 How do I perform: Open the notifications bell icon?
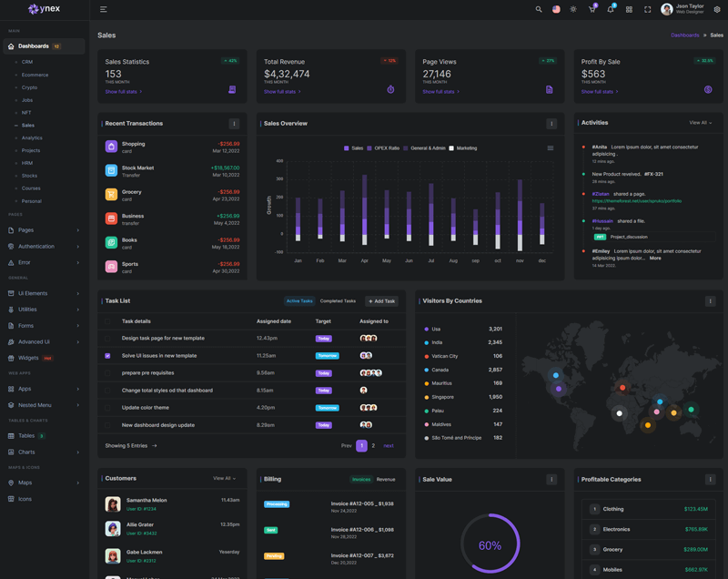611,9
